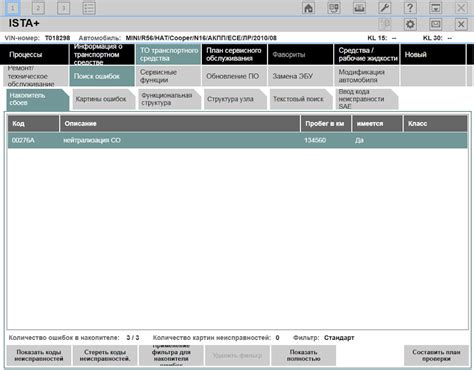Open the Процессы menu tab
The image size is (474, 370).
click(x=34, y=54)
